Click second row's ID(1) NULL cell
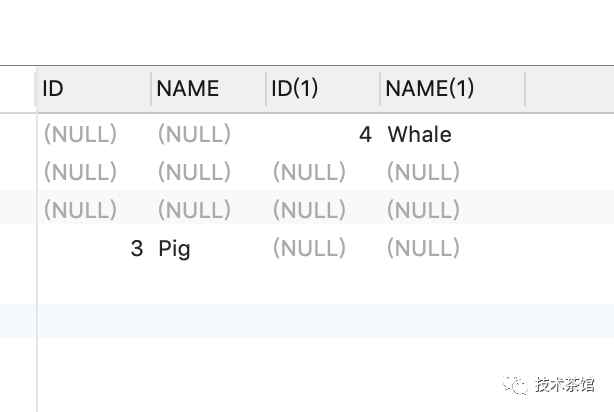This screenshot has height=412, width=614. pos(309,172)
